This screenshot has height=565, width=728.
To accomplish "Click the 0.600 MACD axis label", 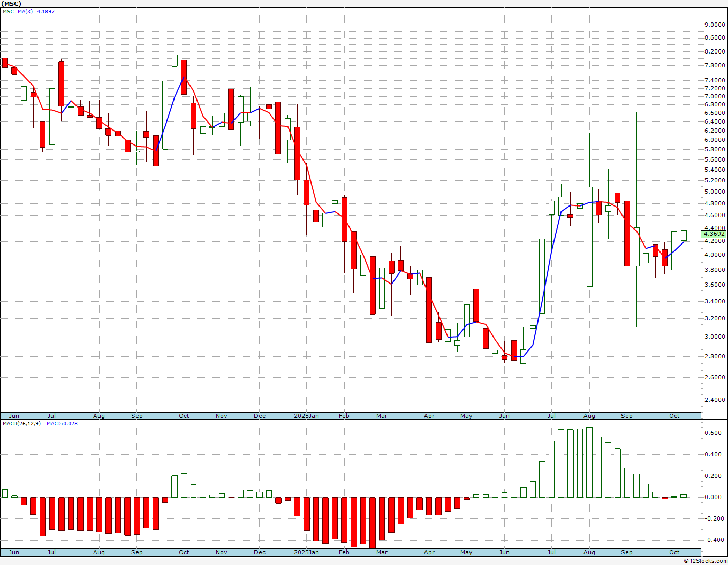I will 712,433.
